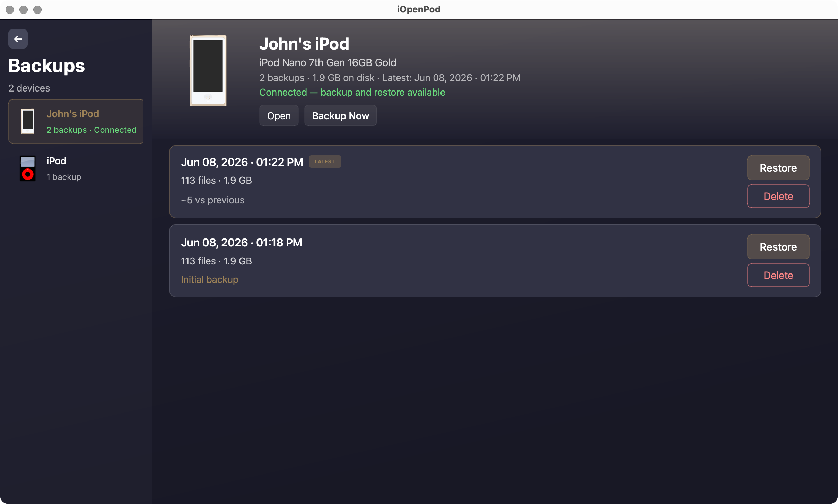Click the Jun 08, 2026 · 01:18 PM heading
838x504 pixels.
[x=242, y=243]
